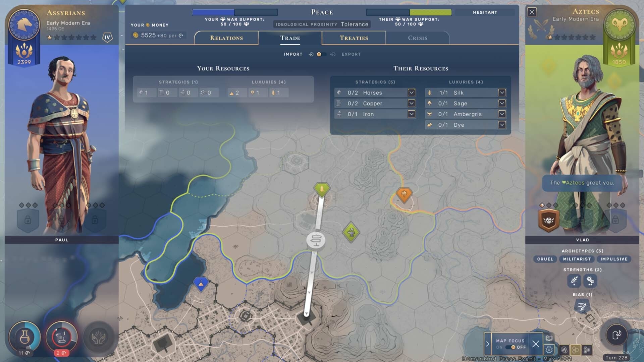This screenshot has height=362, width=644.
Task: Open the in-game encyclopedia book icon
Action: coord(549,338)
